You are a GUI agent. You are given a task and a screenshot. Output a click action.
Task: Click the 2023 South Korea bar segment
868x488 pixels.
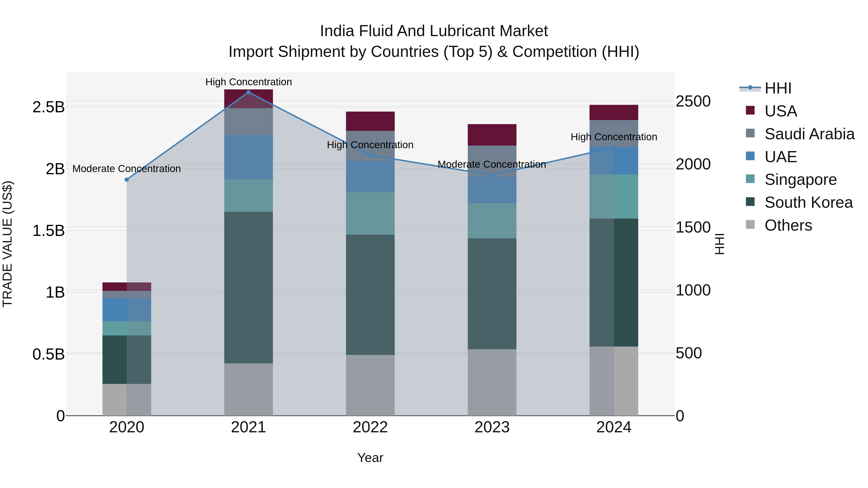click(492, 294)
